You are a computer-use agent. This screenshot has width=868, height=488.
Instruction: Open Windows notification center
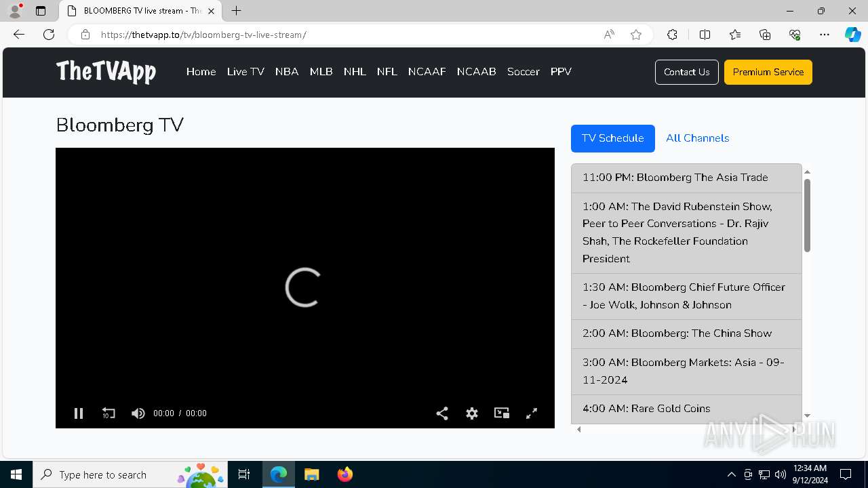pos(846,474)
